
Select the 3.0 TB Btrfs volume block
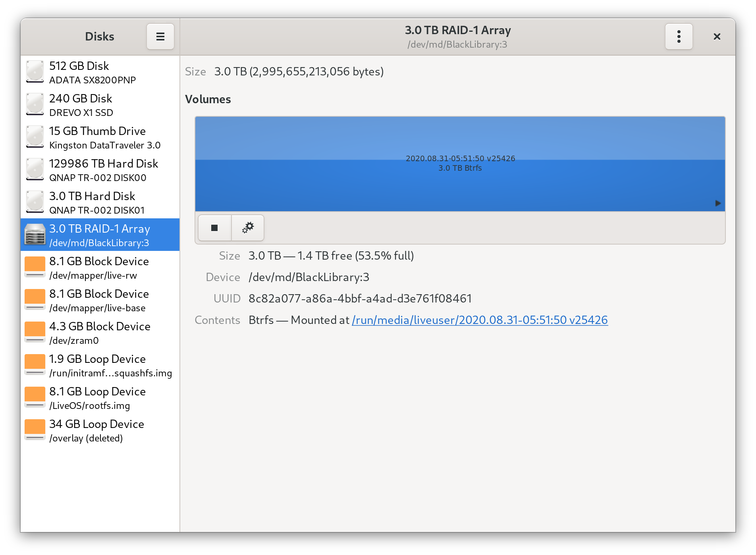coord(460,164)
